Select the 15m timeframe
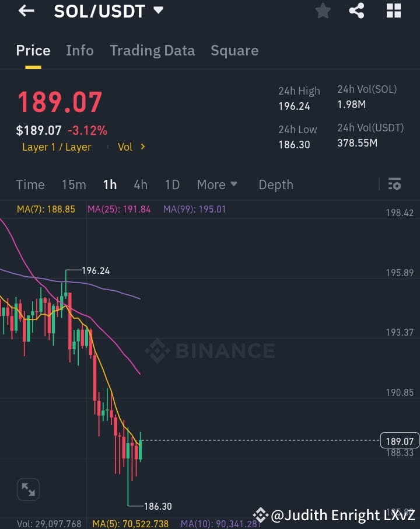The width and height of the screenshot is (420, 529). point(73,185)
